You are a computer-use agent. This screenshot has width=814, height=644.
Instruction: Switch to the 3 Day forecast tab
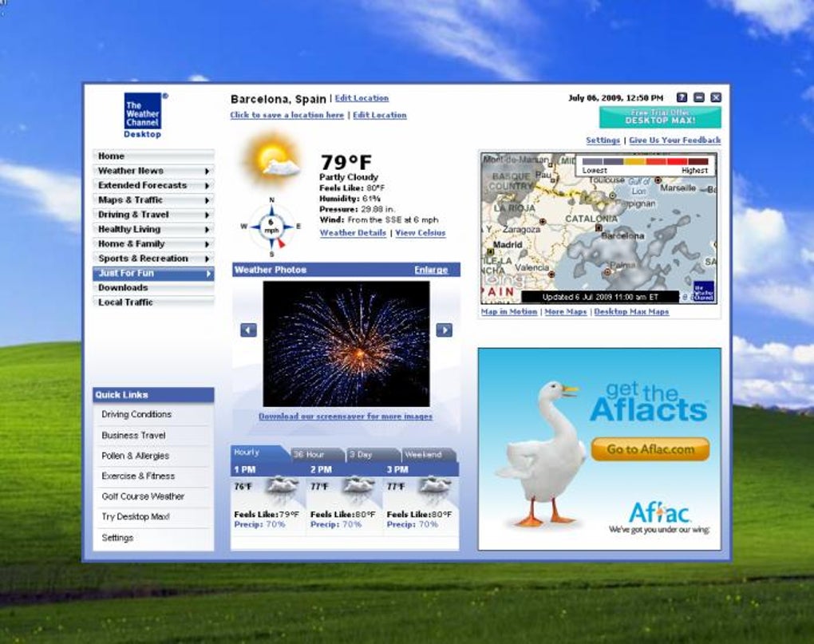[x=372, y=455]
